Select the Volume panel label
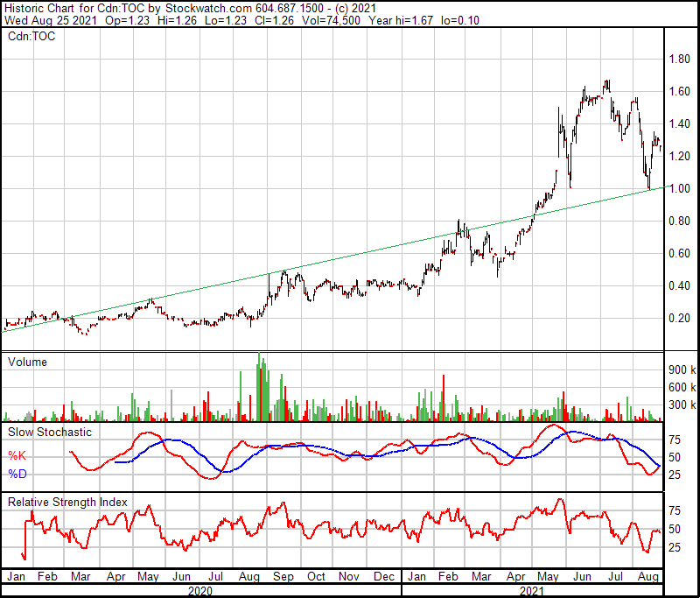 tap(27, 362)
